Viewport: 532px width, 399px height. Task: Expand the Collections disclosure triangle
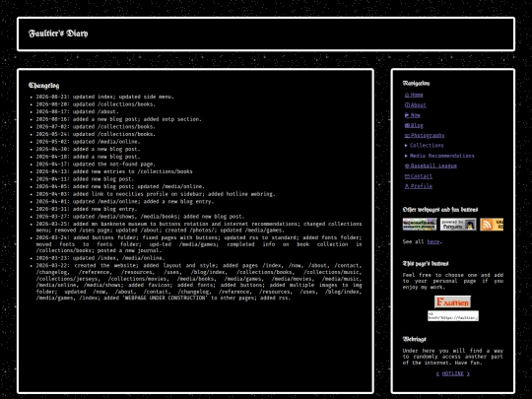(x=406, y=146)
